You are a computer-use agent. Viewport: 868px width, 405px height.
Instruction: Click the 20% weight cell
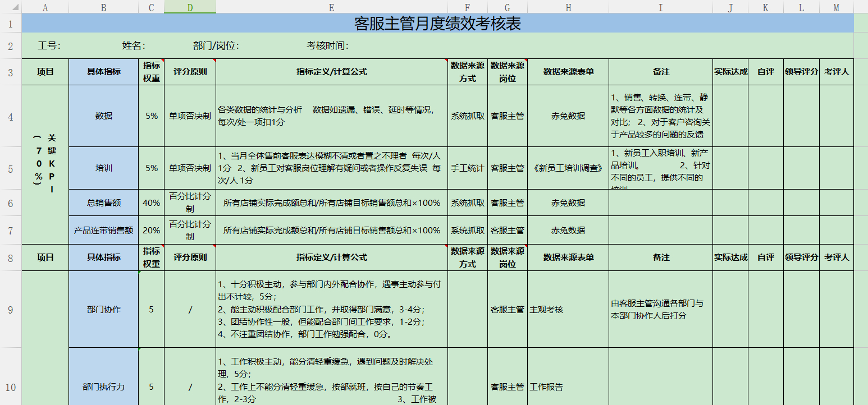tap(152, 230)
